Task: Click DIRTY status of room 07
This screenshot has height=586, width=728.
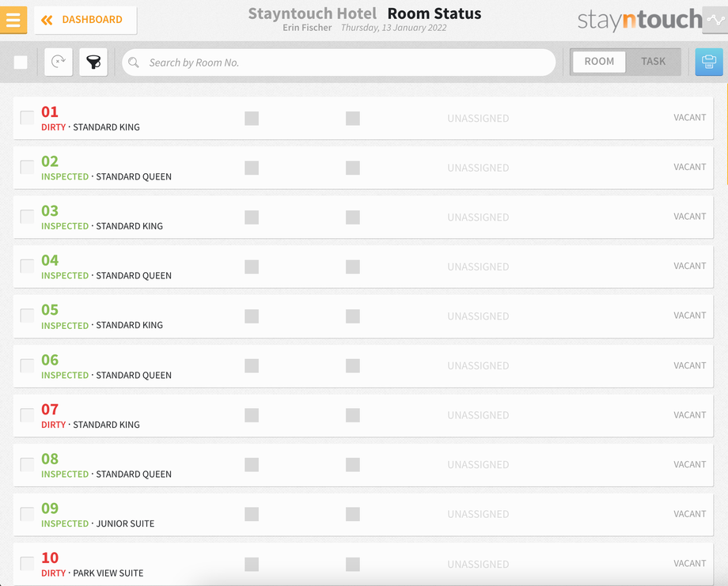Action: point(53,425)
